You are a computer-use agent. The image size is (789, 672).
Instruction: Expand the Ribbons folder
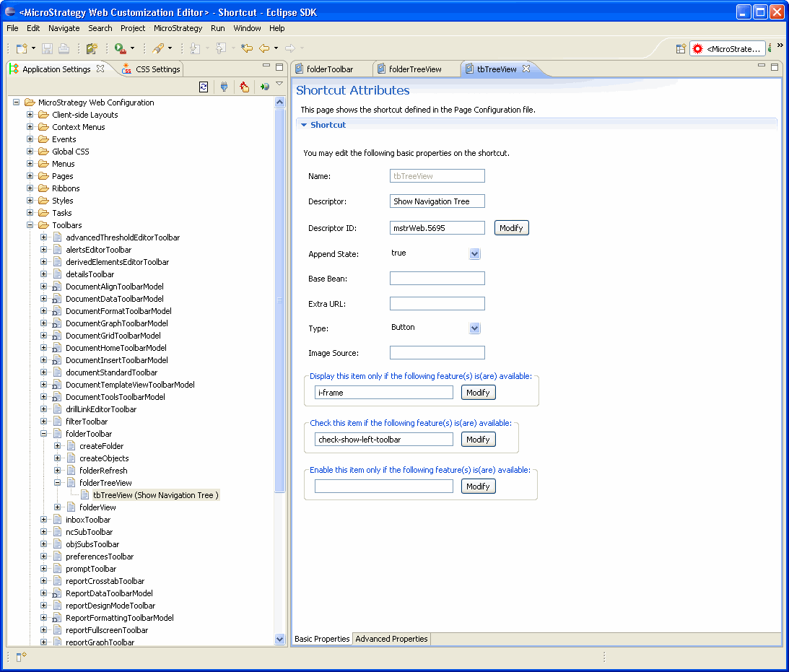click(x=30, y=188)
